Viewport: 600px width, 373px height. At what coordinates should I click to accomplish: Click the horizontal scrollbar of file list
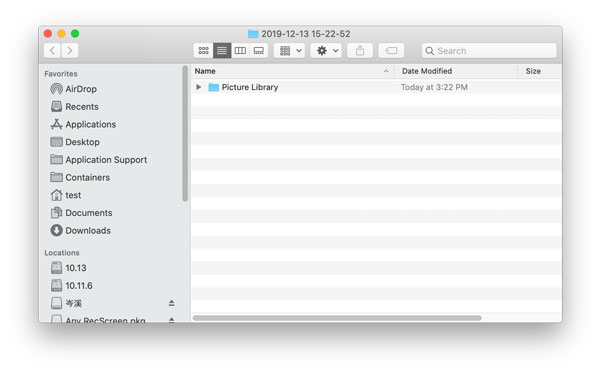(x=337, y=318)
